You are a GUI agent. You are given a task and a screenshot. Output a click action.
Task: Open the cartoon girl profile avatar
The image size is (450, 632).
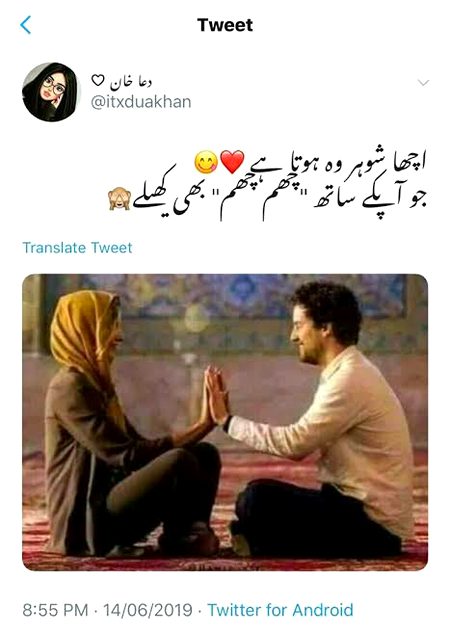coord(50,92)
